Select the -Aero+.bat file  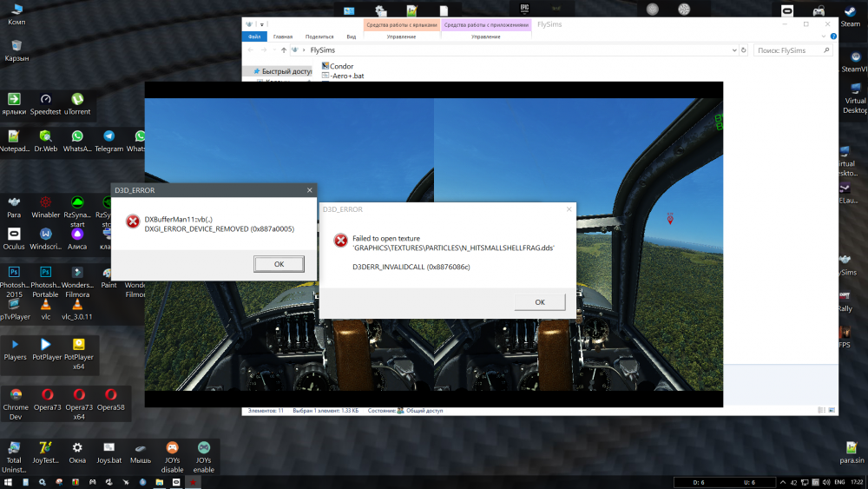pyautogui.click(x=343, y=76)
